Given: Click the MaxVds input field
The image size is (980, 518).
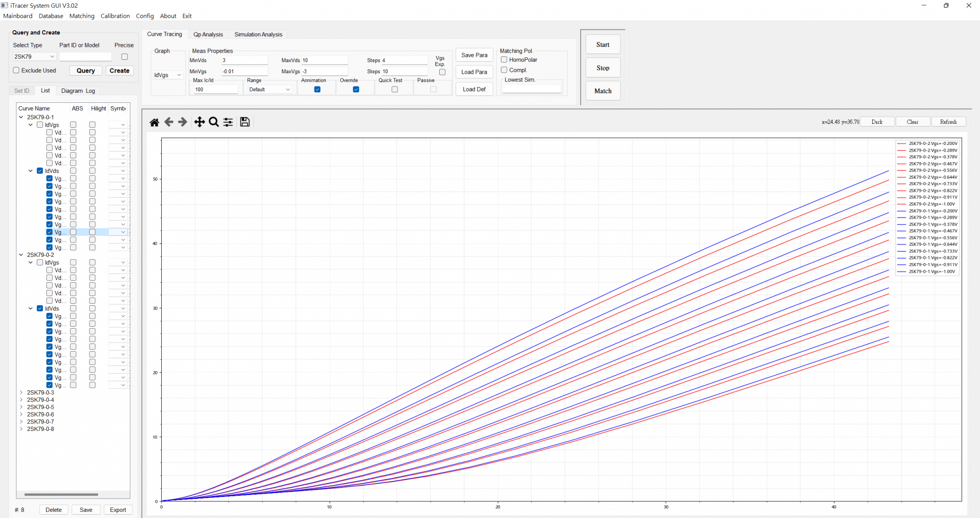Looking at the screenshot, I should (324, 60).
